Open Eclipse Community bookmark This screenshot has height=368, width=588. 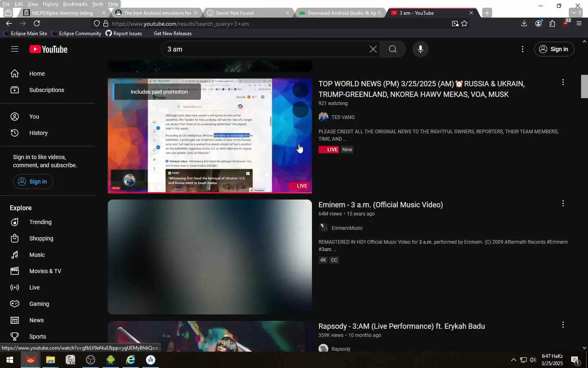(76, 34)
